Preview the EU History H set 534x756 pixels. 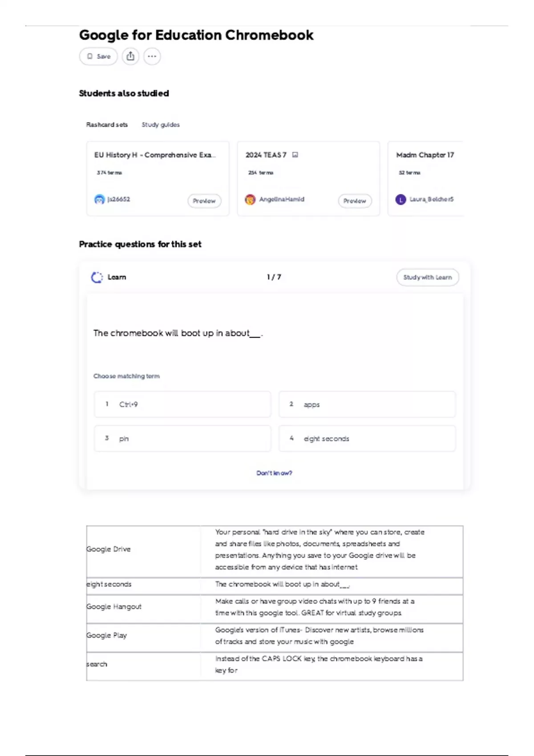(204, 201)
